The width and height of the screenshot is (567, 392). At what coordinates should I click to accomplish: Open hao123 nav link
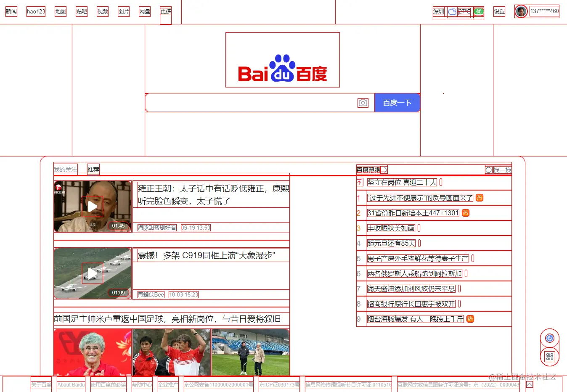[x=36, y=11]
